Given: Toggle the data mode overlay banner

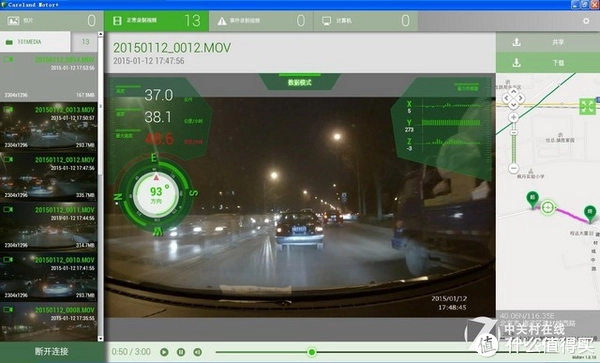Looking at the screenshot, I should 300,82.
